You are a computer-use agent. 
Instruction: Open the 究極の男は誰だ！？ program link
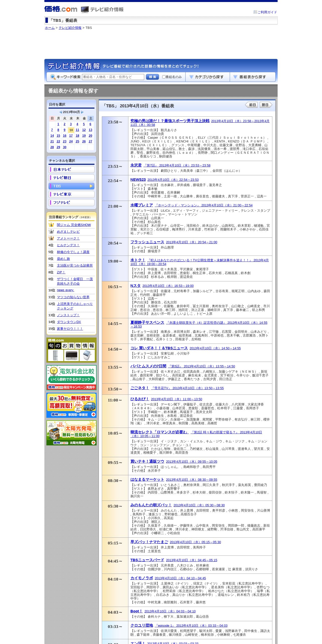170,121
